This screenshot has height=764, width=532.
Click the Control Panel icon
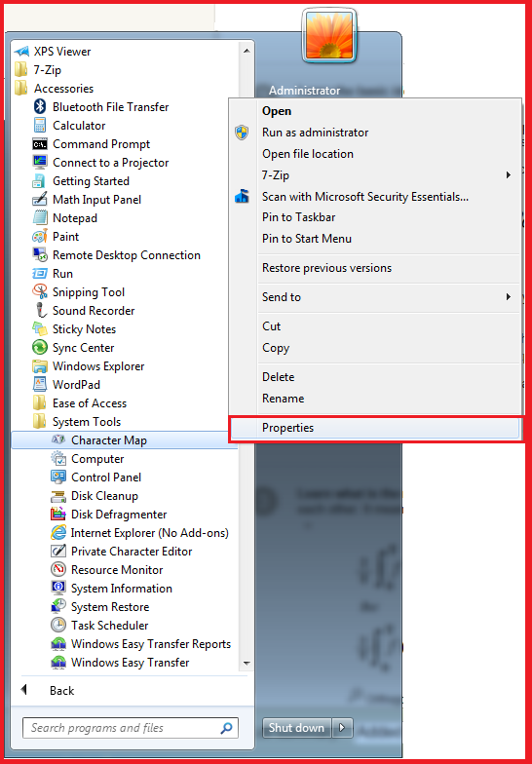(58, 477)
